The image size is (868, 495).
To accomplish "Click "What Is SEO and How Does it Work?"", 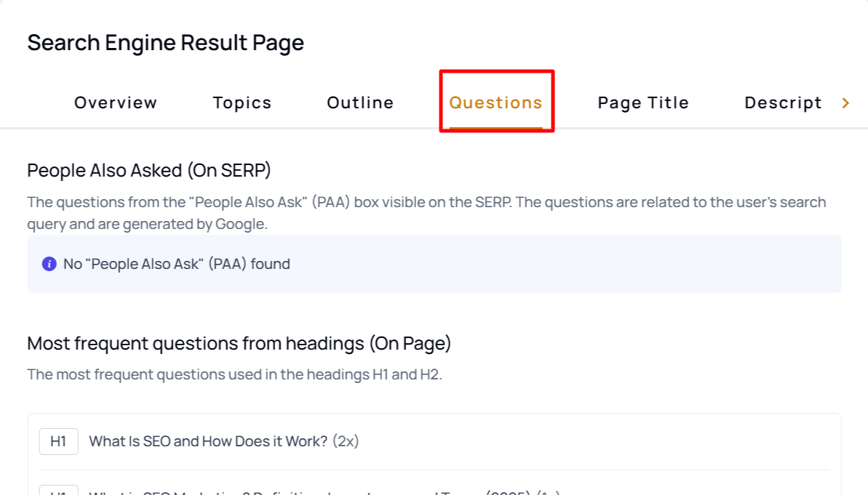I will point(208,441).
